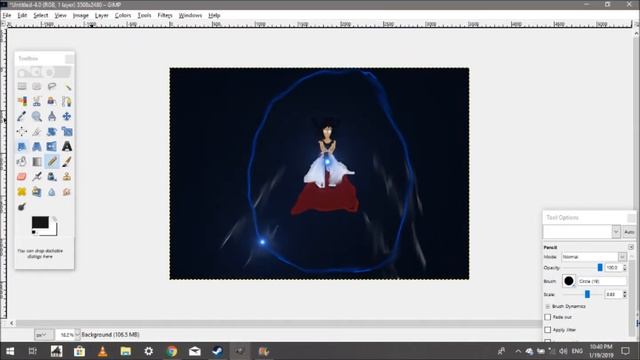This screenshot has width=640, height=360.
Task: Open the Windows menu
Action: pyautogui.click(x=190, y=15)
